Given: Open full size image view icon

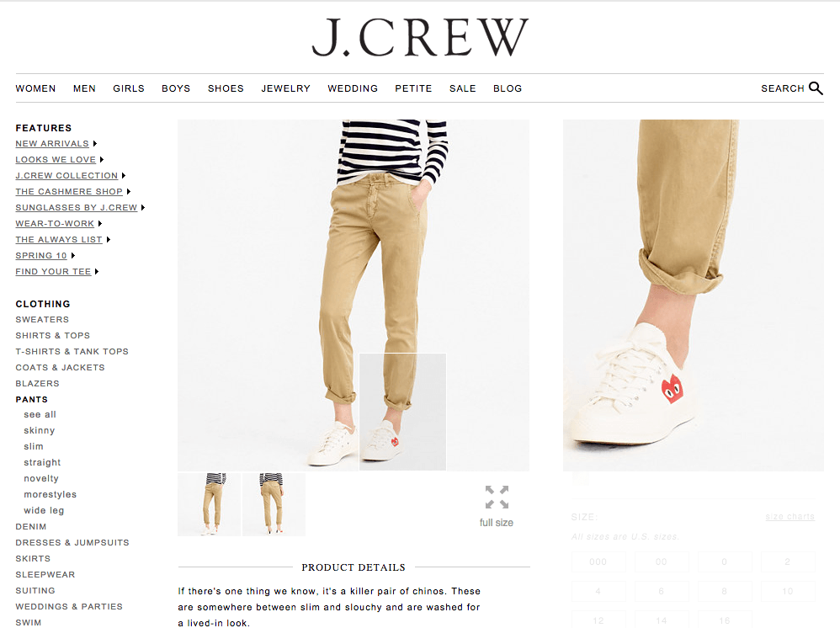Looking at the screenshot, I should 497,498.
